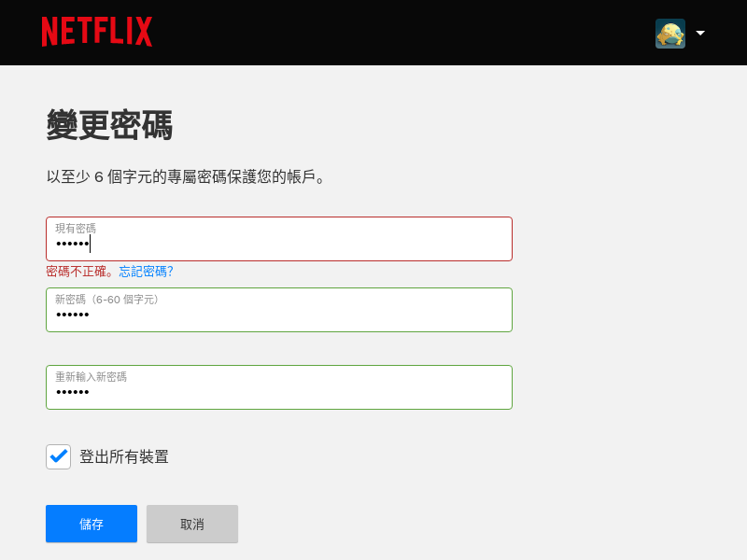Focus the 新密碼 (6-60 個字元) field
This screenshot has height=560, width=747.
[279, 310]
